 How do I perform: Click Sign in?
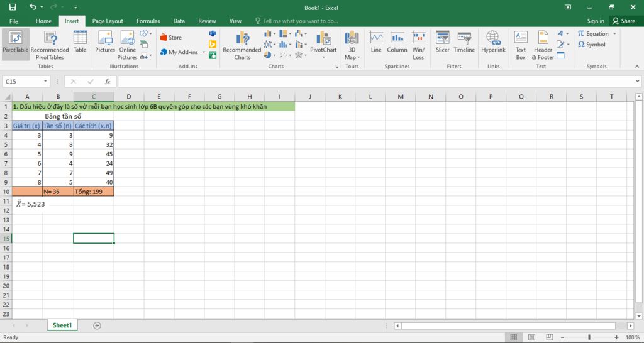coord(596,21)
